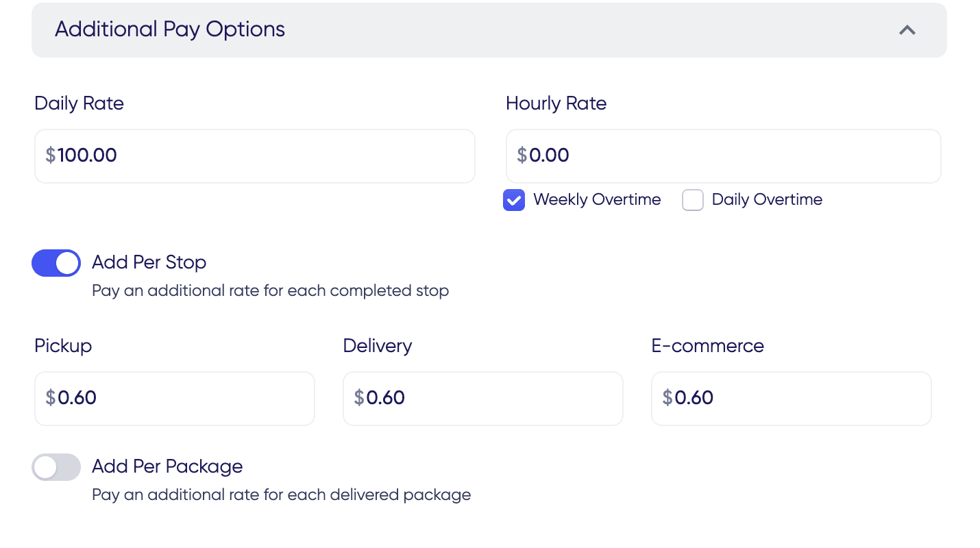This screenshot has width=980, height=548.
Task: Select the Delivery rate input
Action: [x=482, y=398]
